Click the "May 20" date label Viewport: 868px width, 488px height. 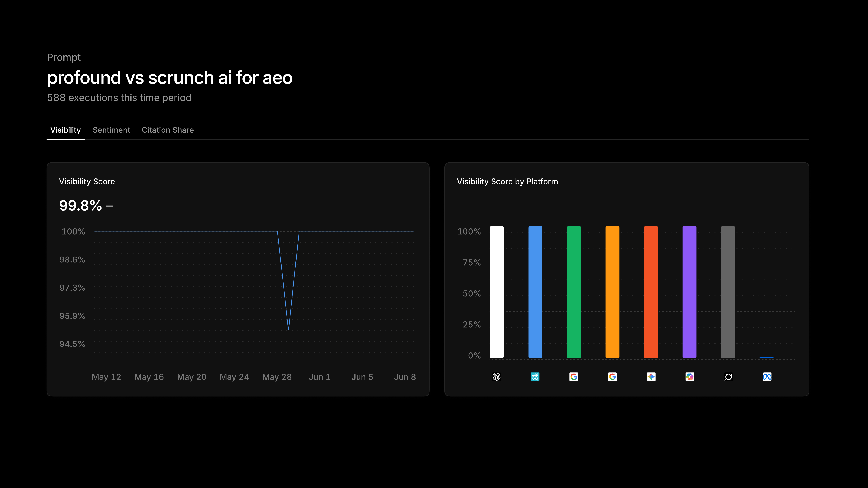[192, 377]
